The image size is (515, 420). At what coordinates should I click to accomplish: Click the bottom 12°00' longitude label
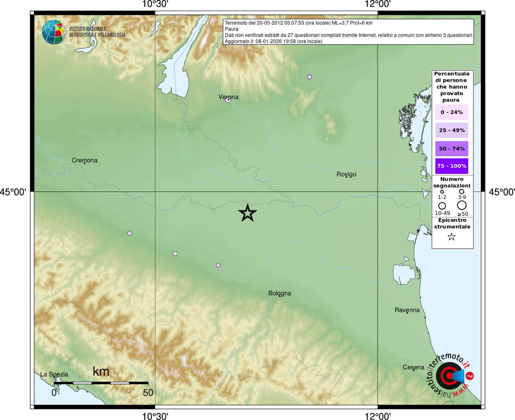[378, 416]
